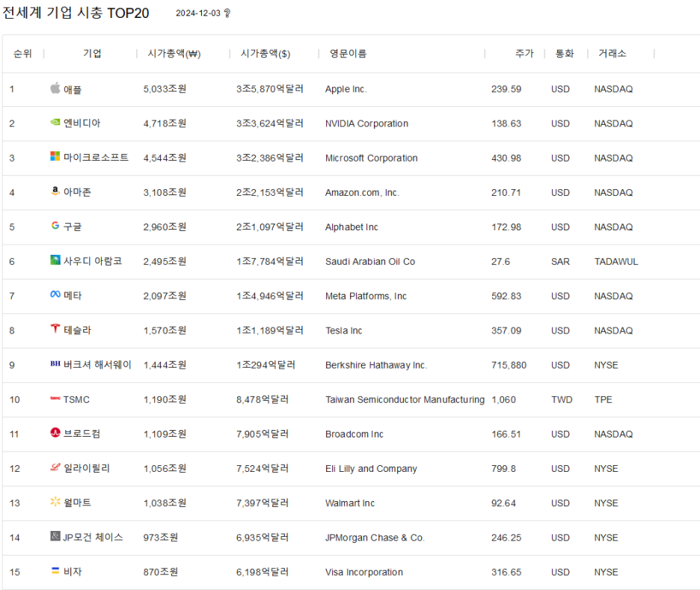Open the 메타 company link
The height and width of the screenshot is (590, 700).
tap(73, 295)
